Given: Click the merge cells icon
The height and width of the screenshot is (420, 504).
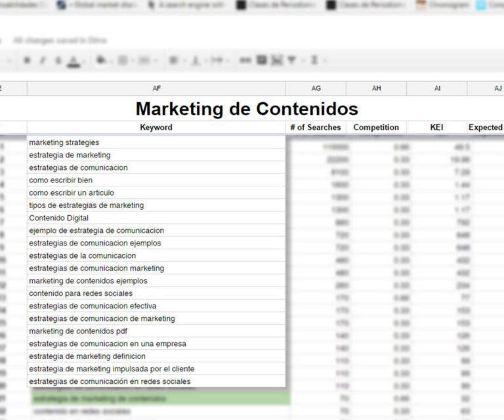Looking at the screenshot, I should click(x=144, y=60).
